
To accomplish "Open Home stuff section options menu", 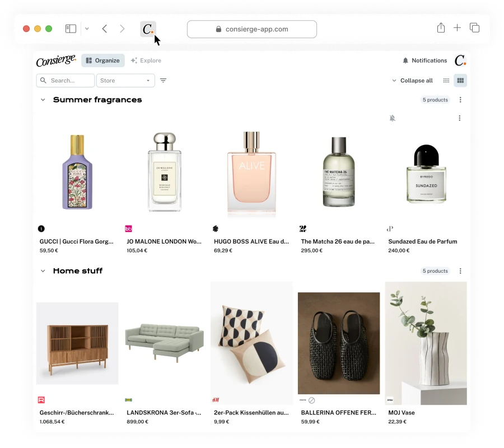I will pyautogui.click(x=460, y=271).
